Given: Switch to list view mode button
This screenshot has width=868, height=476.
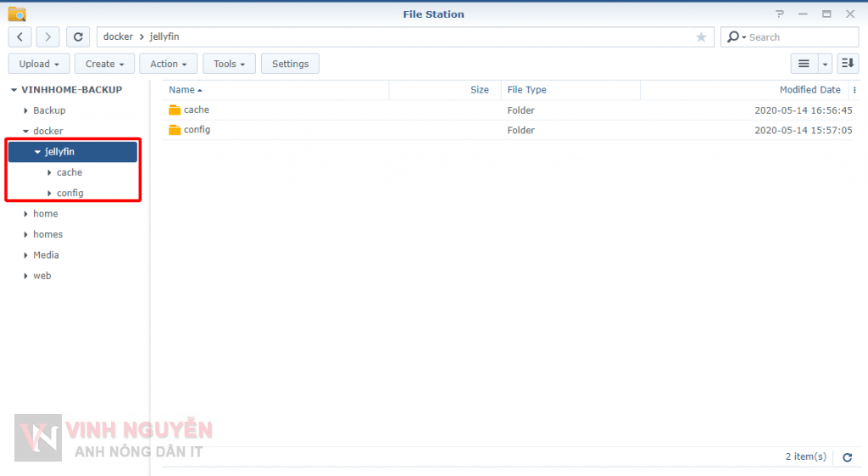Looking at the screenshot, I should click(804, 64).
